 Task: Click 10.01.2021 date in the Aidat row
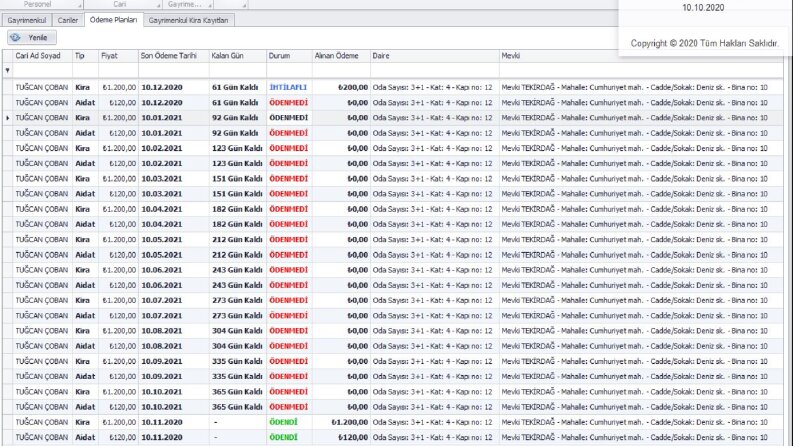(162, 133)
